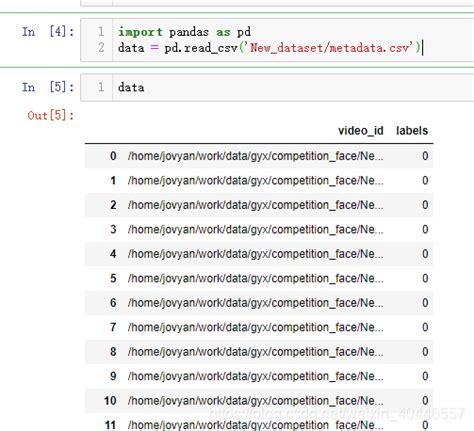Viewport: 474px width, 431px height.
Task: Click the video_id path in row 6
Action: [x=256, y=303]
